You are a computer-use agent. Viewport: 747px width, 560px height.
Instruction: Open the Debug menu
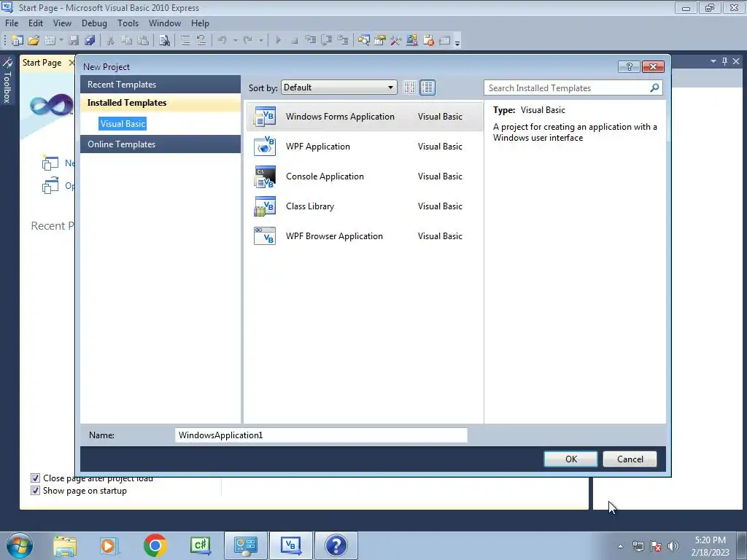(94, 23)
